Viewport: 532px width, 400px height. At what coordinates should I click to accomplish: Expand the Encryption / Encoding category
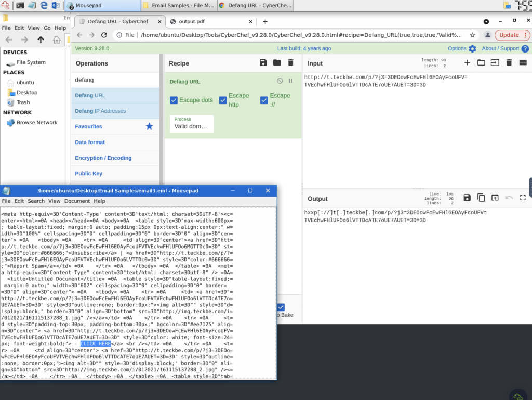tap(115, 158)
